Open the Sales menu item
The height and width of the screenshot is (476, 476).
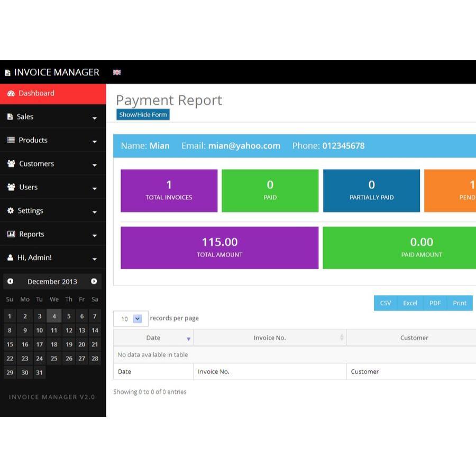pyautogui.click(x=53, y=116)
